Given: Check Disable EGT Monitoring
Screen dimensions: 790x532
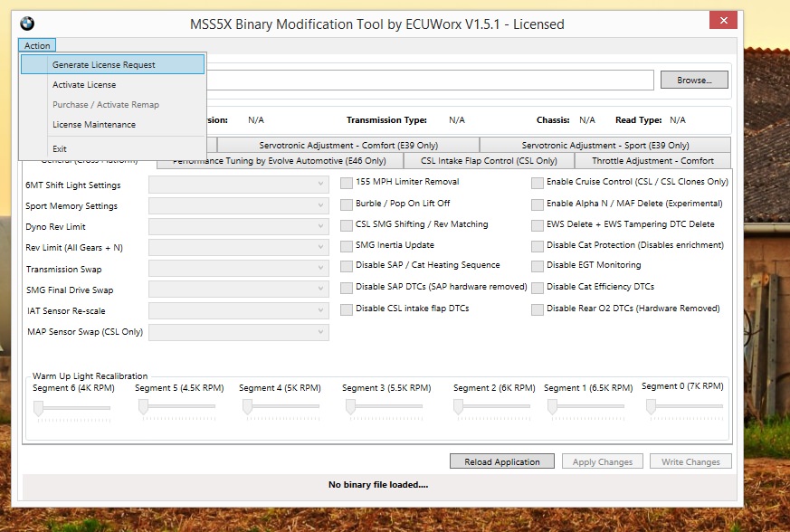Looking at the screenshot, I should pyautogui.click(x=538, y=266).
